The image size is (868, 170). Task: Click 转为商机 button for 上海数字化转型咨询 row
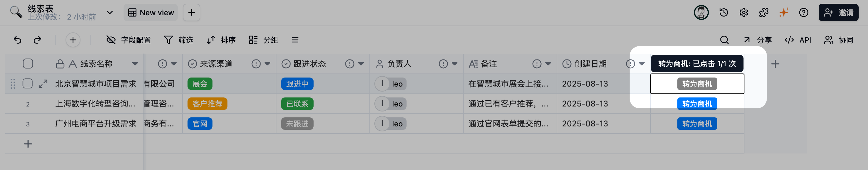click(x=697, y=104)
